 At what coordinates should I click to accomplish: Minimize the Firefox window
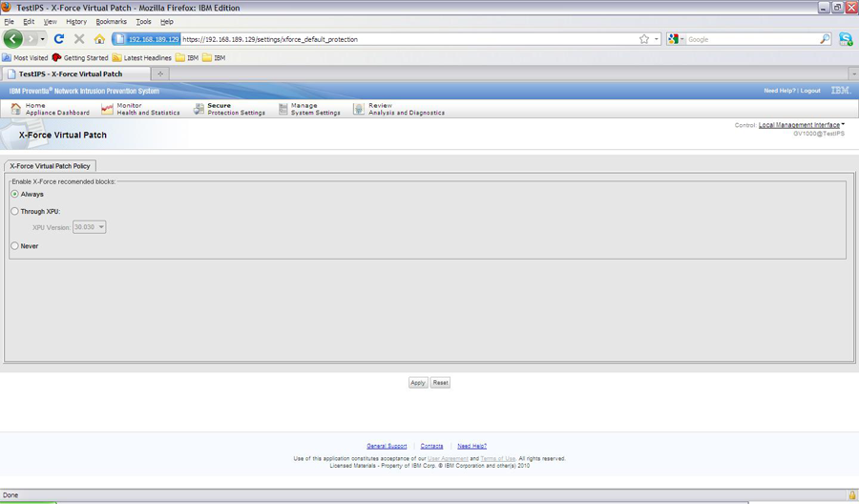click(824, 7)
